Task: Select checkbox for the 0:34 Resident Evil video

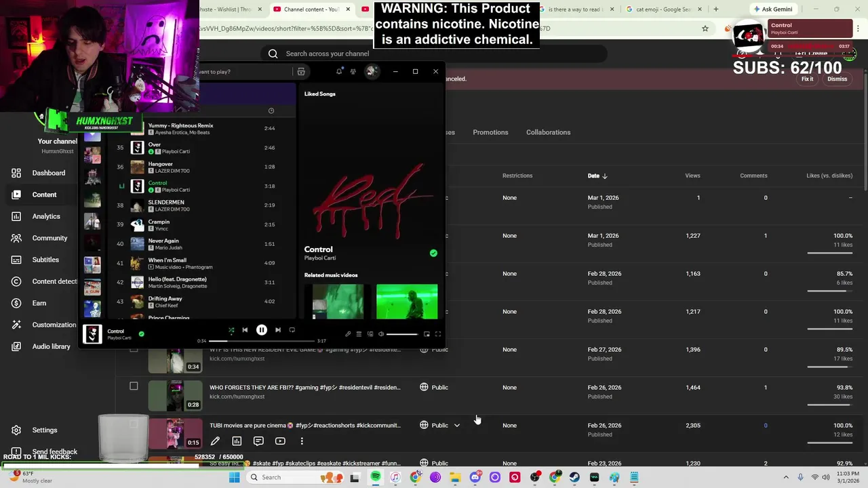Action: pyautogui.click(x=134, y=349)
